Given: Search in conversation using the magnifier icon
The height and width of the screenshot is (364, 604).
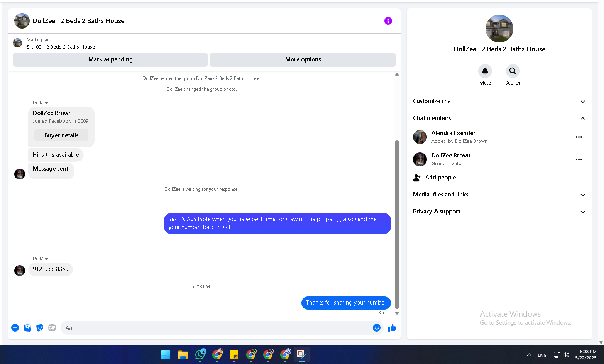Looking at the screenshot, I should [x=513, y=71].
